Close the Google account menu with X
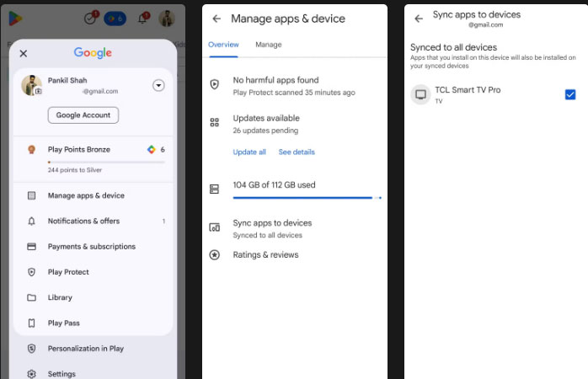The image size is (588, 379). (x=23, y=53)
